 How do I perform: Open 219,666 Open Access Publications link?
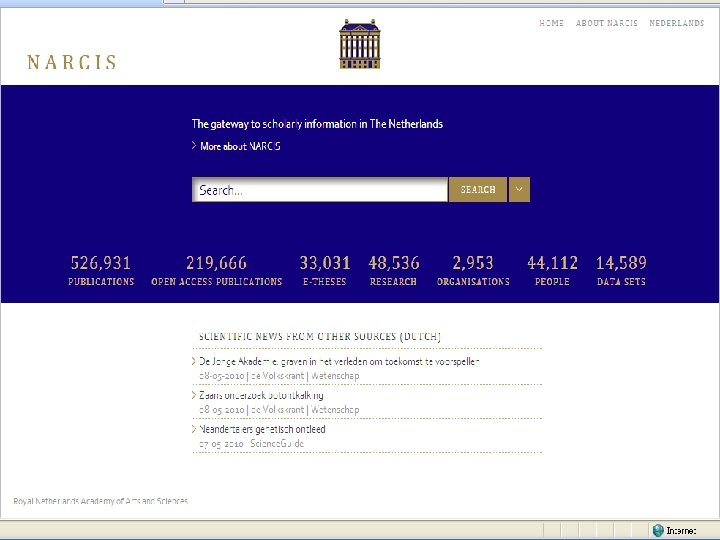coord(216,271)
